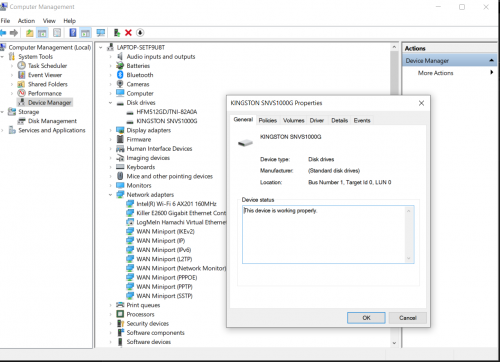500x362 pixels.
Task: Open the Help menu
Action: 70,21
